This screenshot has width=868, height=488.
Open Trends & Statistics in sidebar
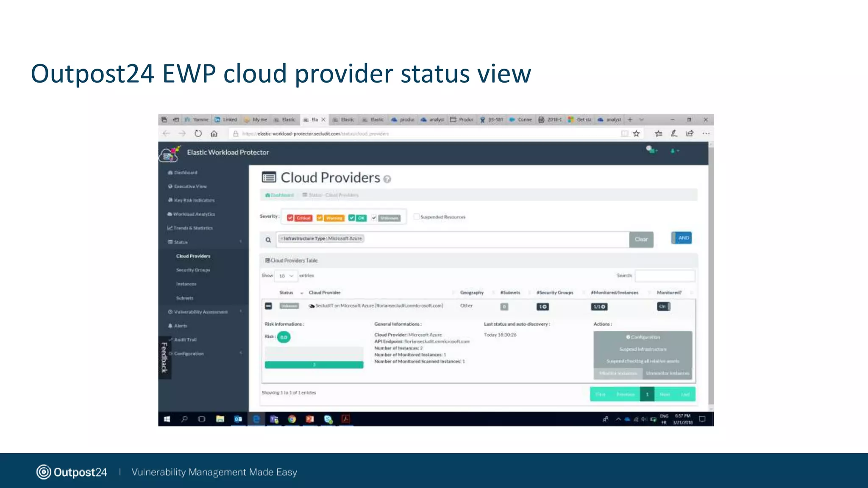(193, 228)
